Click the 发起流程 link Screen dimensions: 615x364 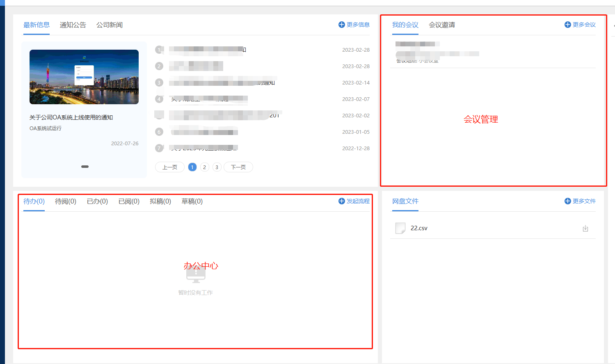[x=358, y=201]
